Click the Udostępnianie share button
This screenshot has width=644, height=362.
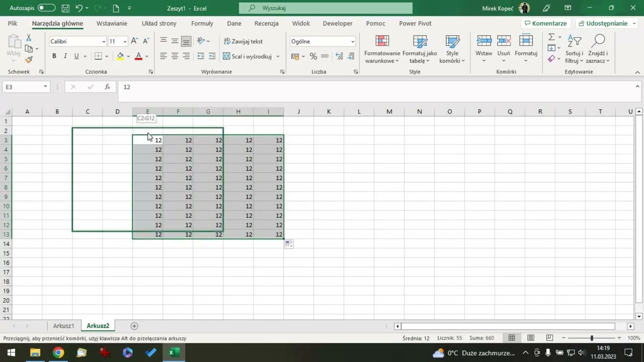tap(607, 23)
